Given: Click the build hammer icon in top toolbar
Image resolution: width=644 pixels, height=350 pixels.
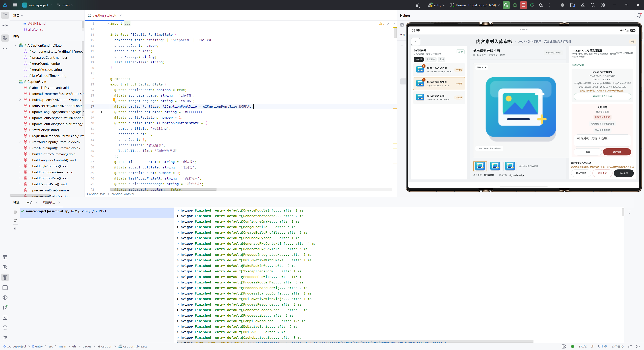Looking at the screenshot, I should pos(417,5).
